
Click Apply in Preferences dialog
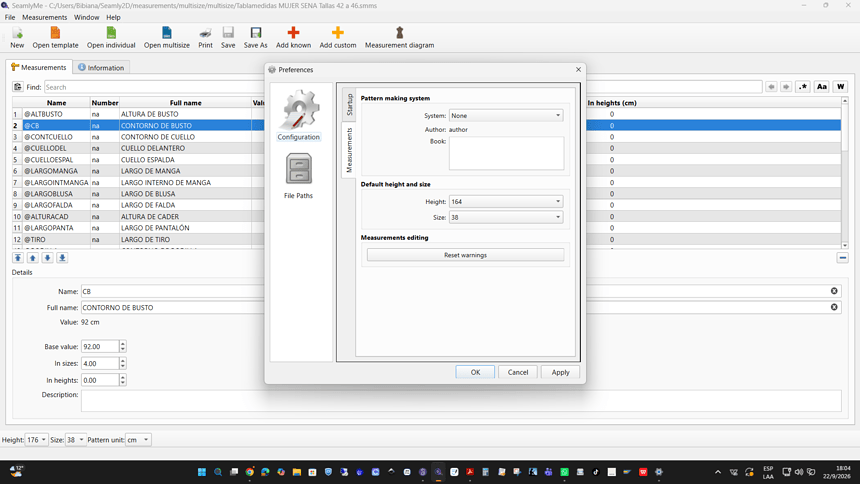(560, 372)
